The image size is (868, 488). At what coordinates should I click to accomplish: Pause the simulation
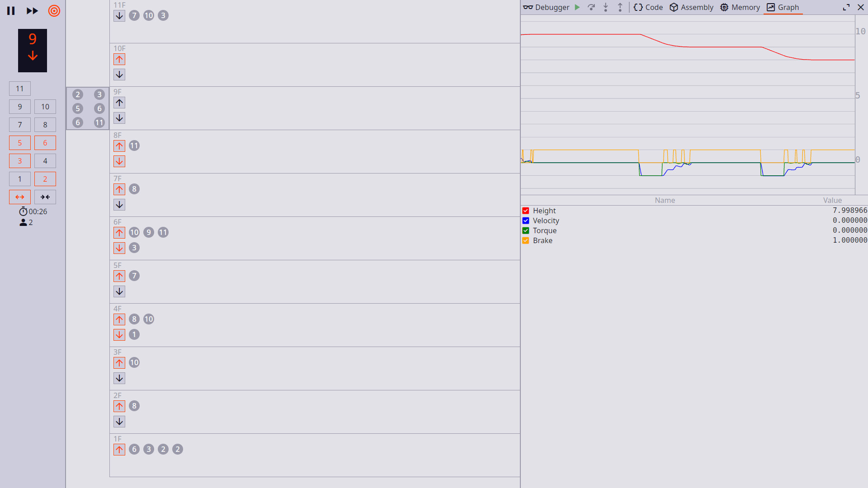(x=11, y=11)
